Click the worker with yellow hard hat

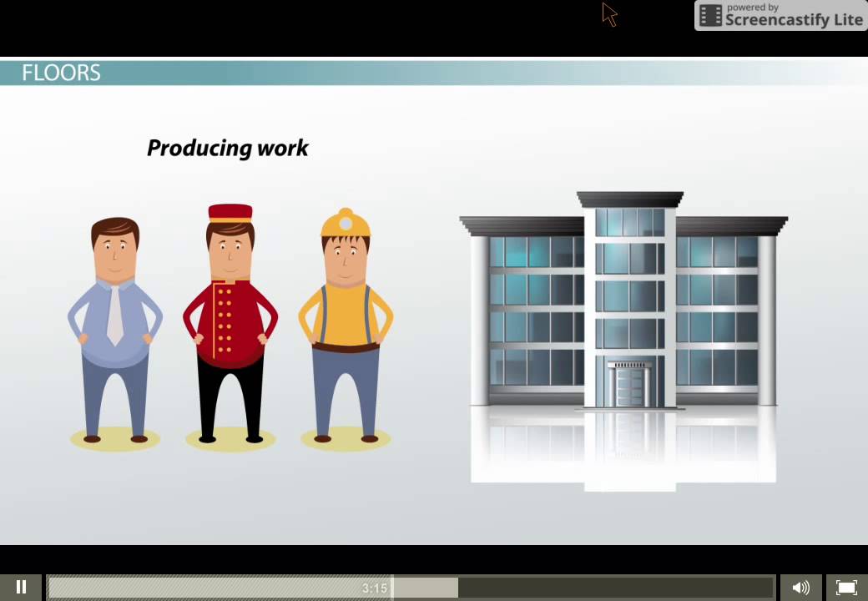pyautogui.click(x=346, y=326)
